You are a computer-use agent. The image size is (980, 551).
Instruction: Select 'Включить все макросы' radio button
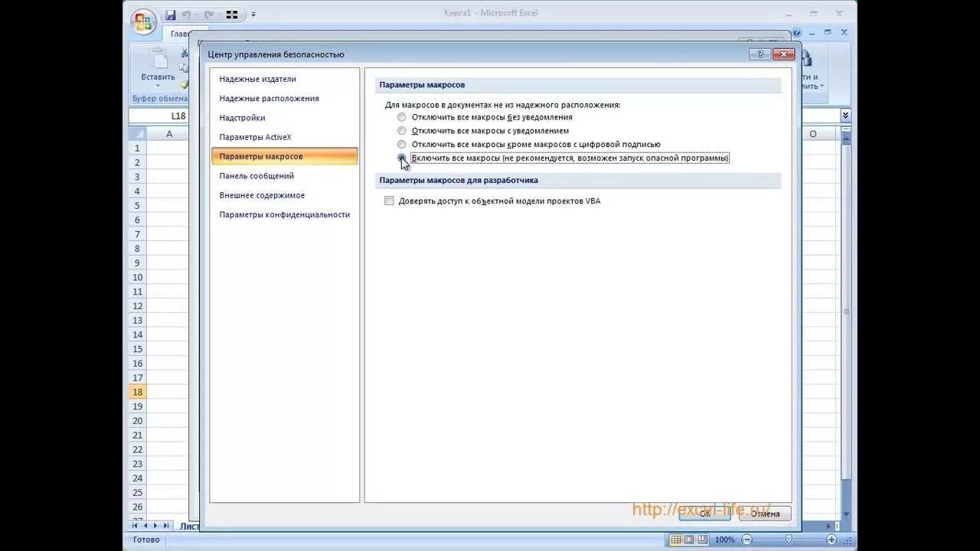(401, 158)
